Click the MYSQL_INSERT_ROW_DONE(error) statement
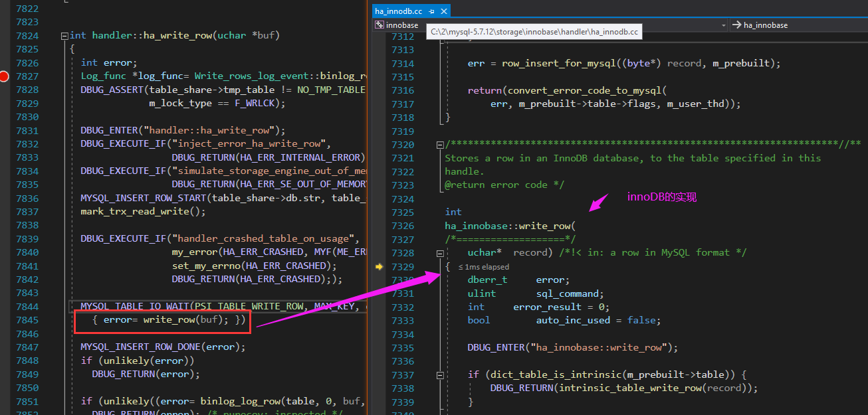This screenshot has height=415, width=868. click(x=163, y=347)
